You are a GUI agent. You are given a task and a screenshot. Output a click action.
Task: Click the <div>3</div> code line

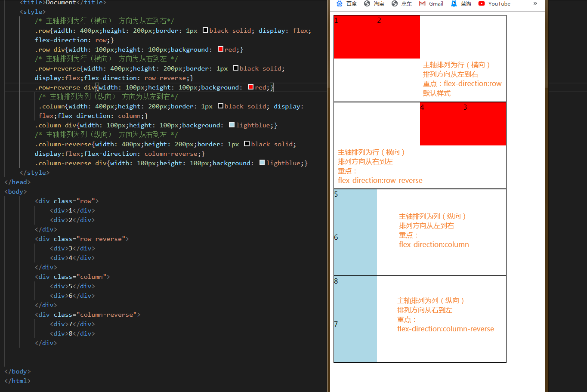[x=72, y=248]
